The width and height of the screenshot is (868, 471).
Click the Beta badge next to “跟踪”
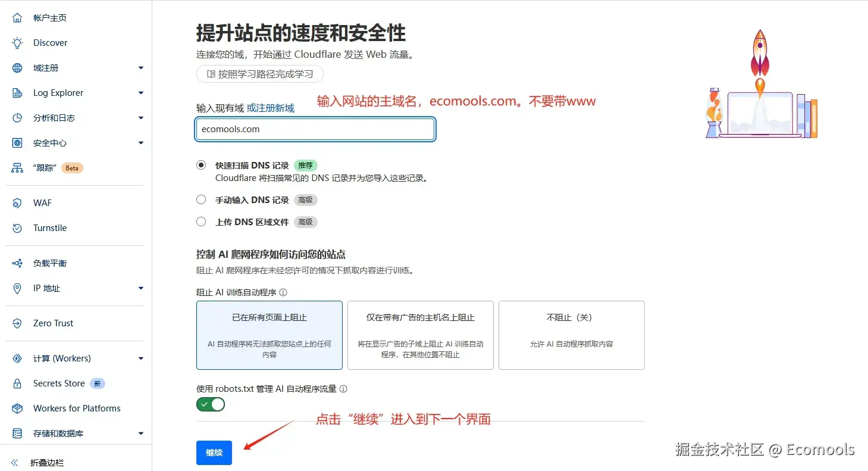click(72, 168)
